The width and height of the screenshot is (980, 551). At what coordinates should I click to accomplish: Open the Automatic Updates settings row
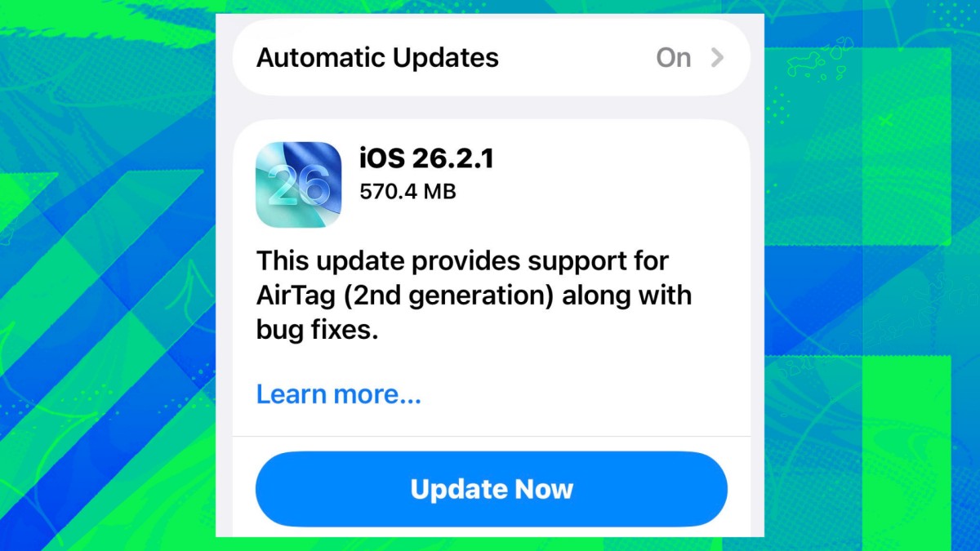(491, 58)
